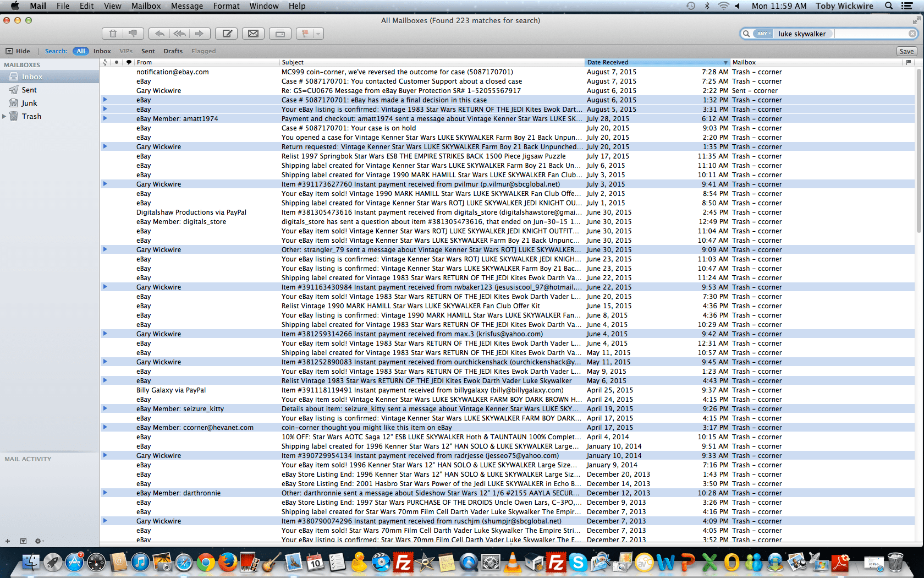Sort messages by Subject column
The width and height of the screenshot is (924, 578).
(432, 62)
